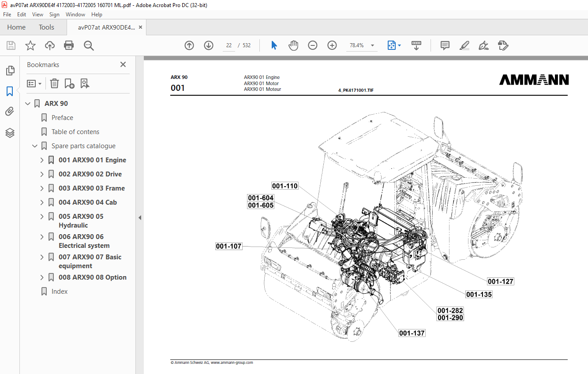Click part label 001-107 in diagram
The width and height of the screenshot is (588, 374).
[229, 246]
